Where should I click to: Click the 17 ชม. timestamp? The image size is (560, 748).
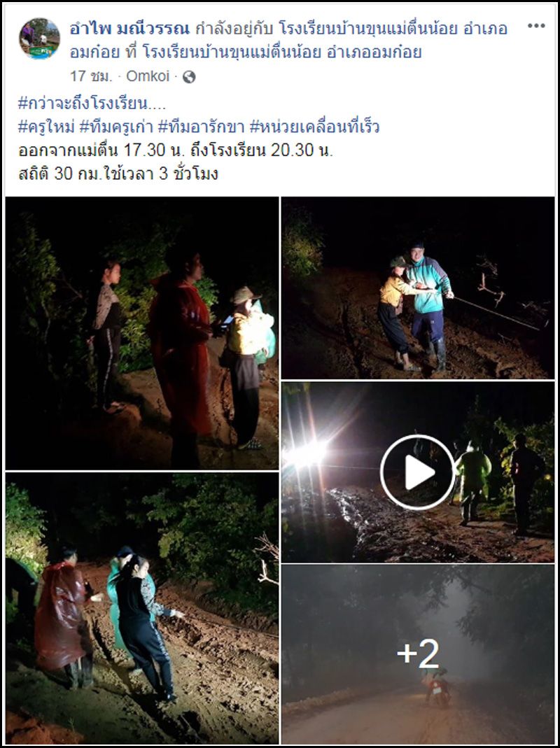tap(91, 76)
